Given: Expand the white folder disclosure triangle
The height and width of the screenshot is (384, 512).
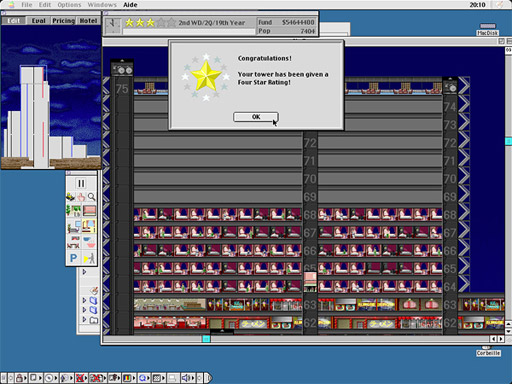Looking at the screenshot, I should tap(84, 319).
